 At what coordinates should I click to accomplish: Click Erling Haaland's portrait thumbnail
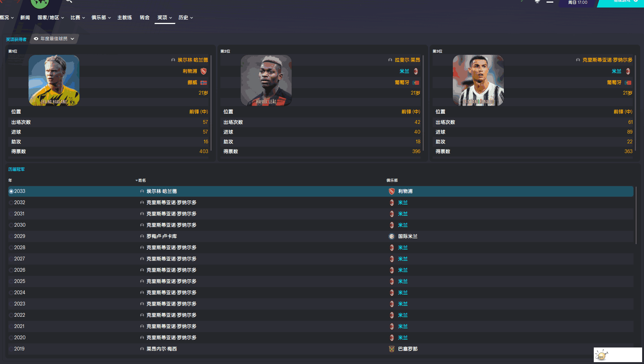tap(54, 80)
